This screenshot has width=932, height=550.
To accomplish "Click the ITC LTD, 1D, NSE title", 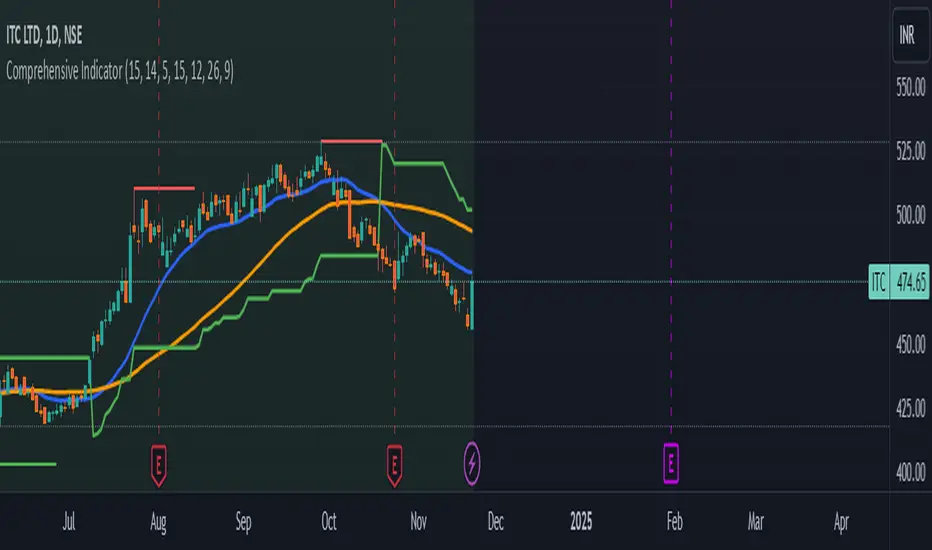I will point(44,36).
